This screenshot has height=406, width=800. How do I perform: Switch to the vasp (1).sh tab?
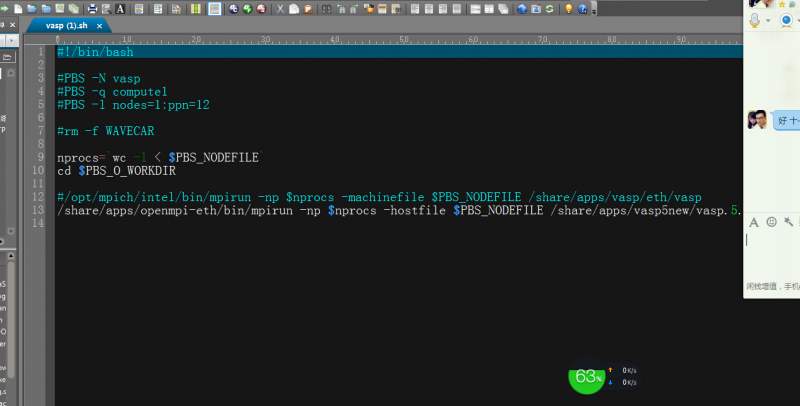tap(66, 26)
